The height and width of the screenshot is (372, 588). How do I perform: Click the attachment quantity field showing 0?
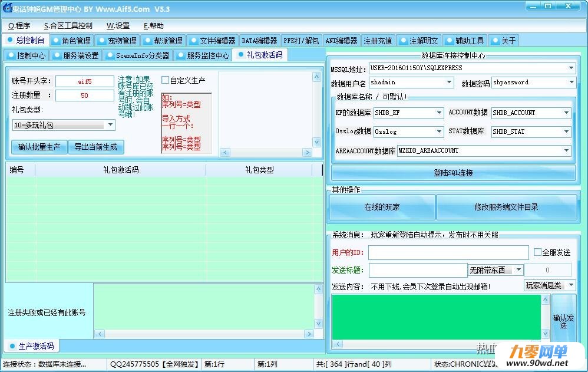click(548, 270)
